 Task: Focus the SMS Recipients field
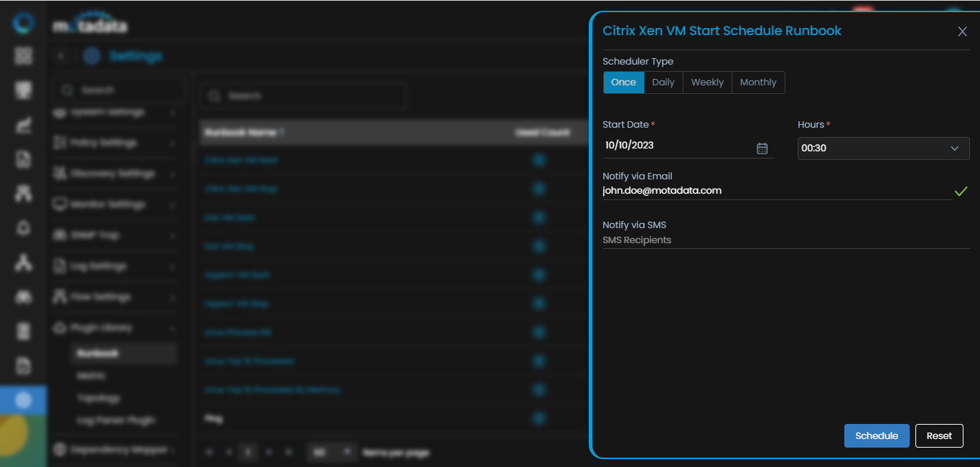786,240
